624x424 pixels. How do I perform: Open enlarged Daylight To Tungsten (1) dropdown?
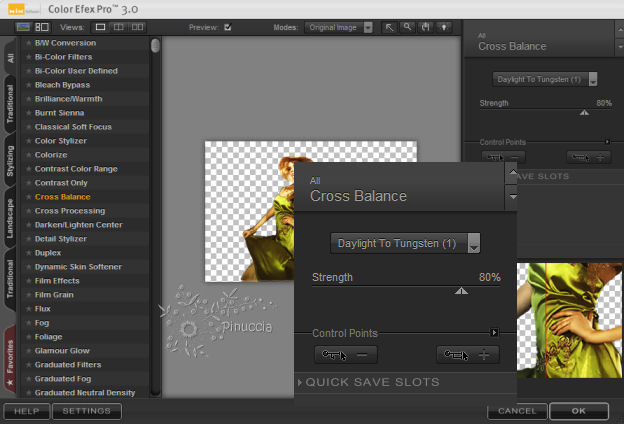(405, 243)
